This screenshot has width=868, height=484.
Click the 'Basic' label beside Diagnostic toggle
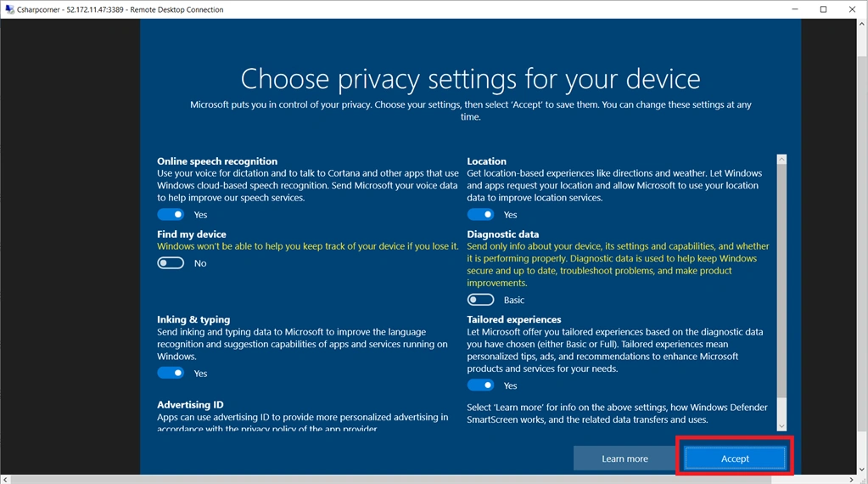(x=513, y=300)
